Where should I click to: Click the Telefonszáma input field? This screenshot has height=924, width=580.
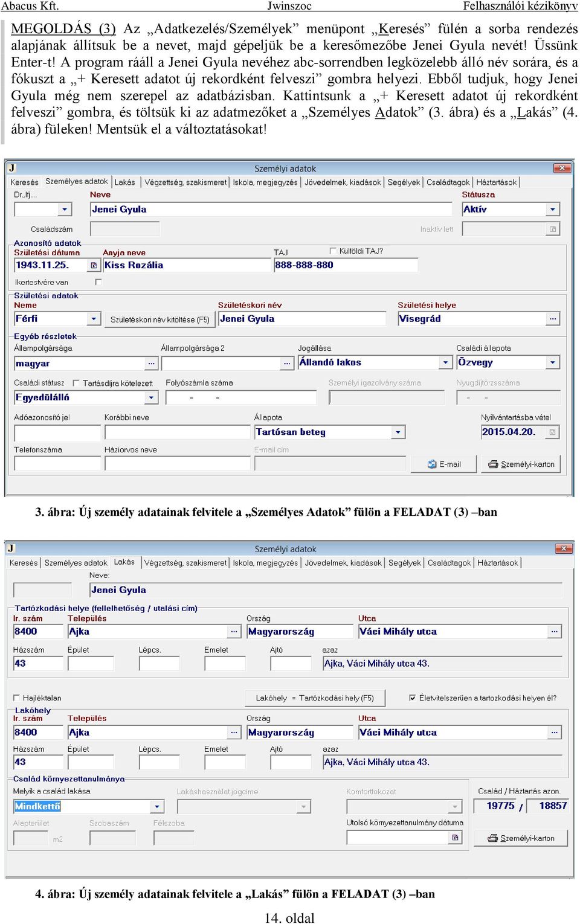(x=57, y=463)
